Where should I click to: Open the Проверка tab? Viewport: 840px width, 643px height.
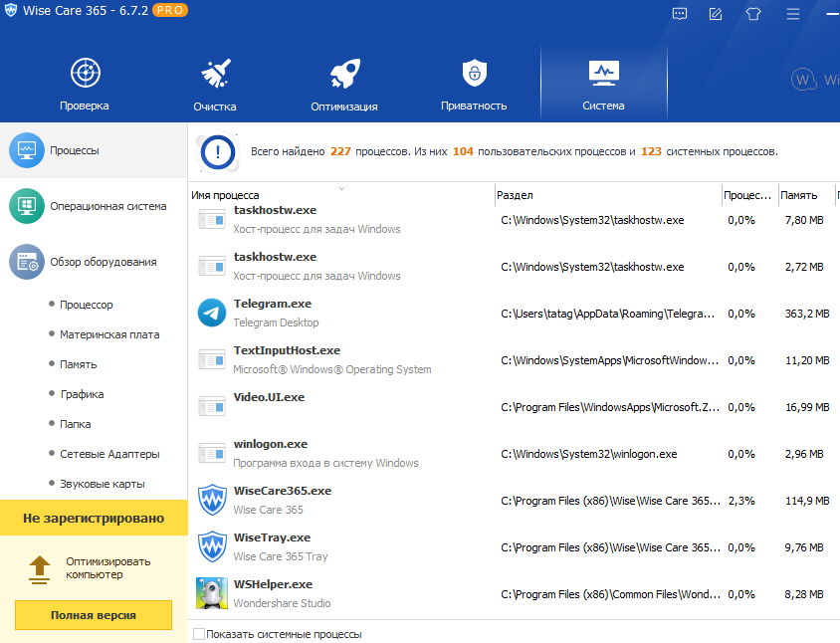pyautogui.click(x=85, y=84)
